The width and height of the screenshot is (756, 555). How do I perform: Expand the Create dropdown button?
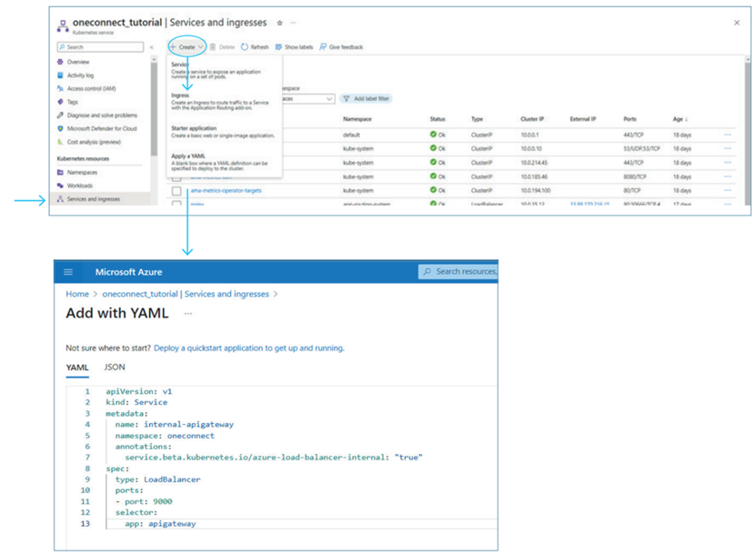187,46
